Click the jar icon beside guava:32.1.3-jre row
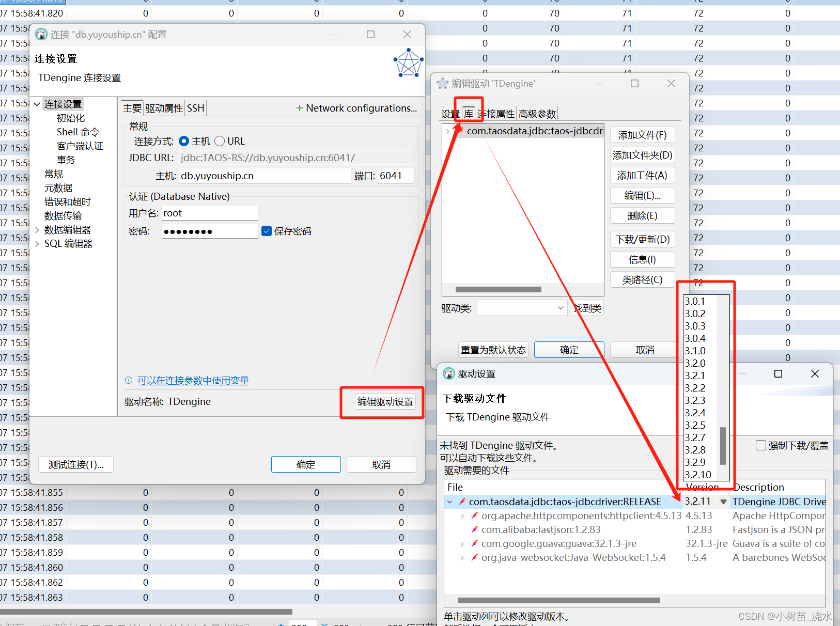The width and height of the screenshot is (840, 626). (474, 543)
